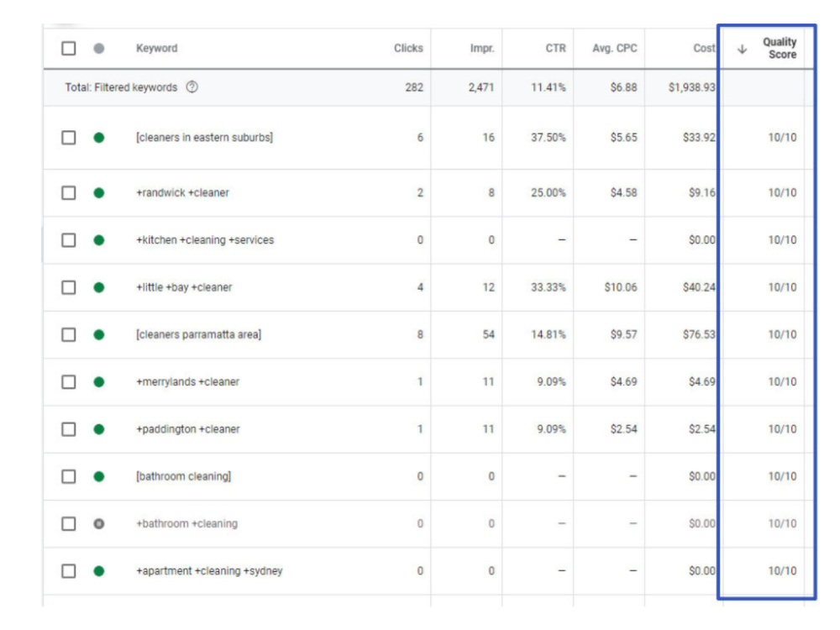840x630 pixels.
Task: Click total impressions 2,471
Action: (481, 87)
